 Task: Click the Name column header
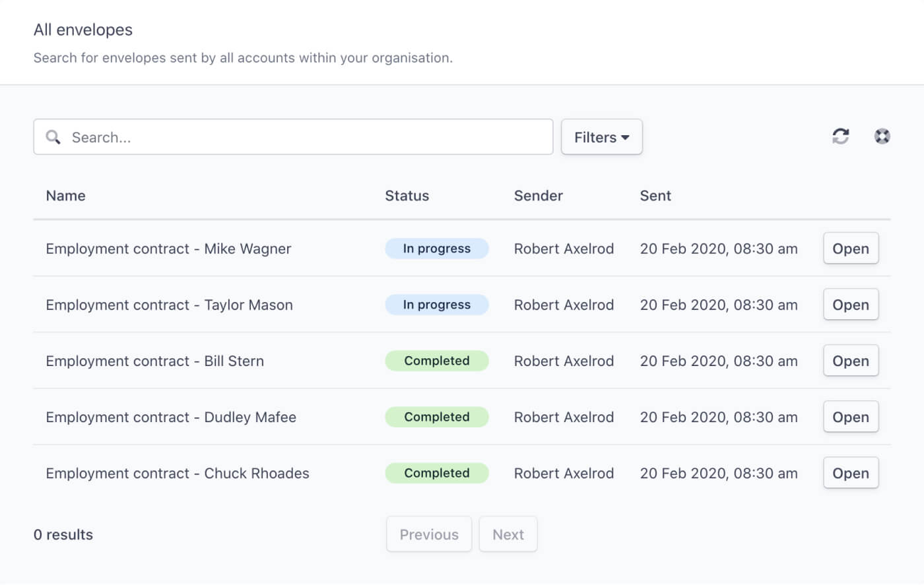65,195
